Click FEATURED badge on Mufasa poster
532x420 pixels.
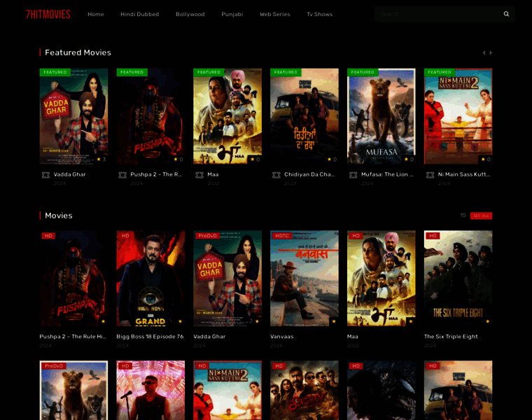tap(363, 72)
